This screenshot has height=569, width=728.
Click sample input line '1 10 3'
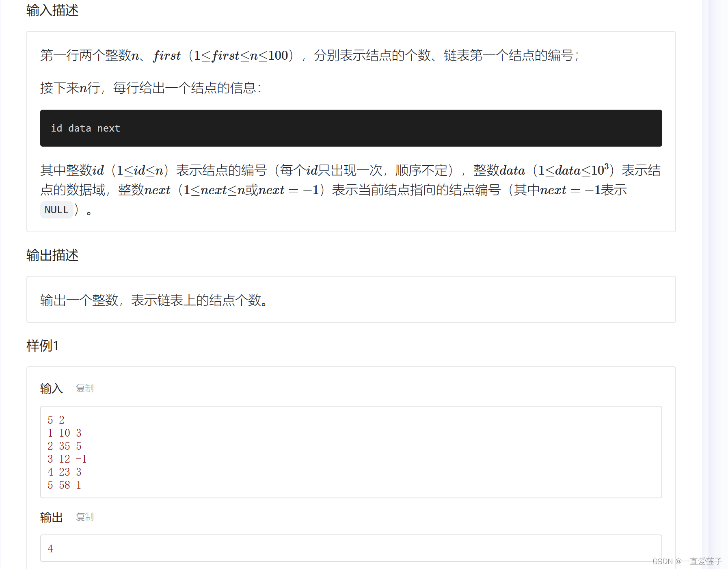tap(65, 433)
